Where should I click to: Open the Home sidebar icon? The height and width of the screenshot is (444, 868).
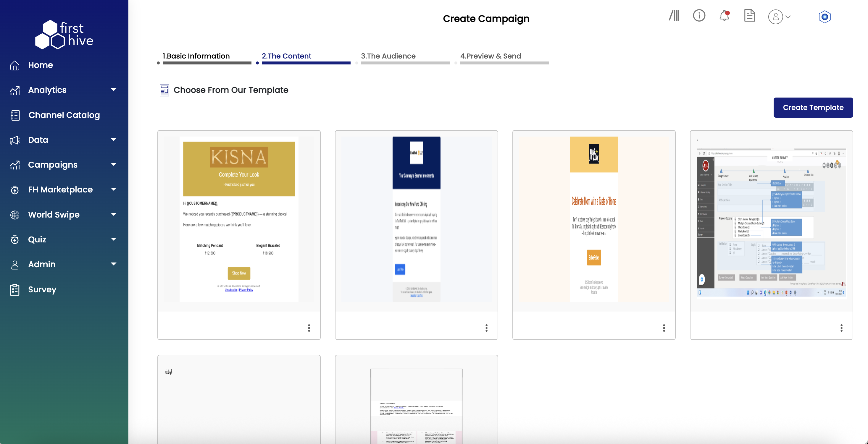coord(15,65)
